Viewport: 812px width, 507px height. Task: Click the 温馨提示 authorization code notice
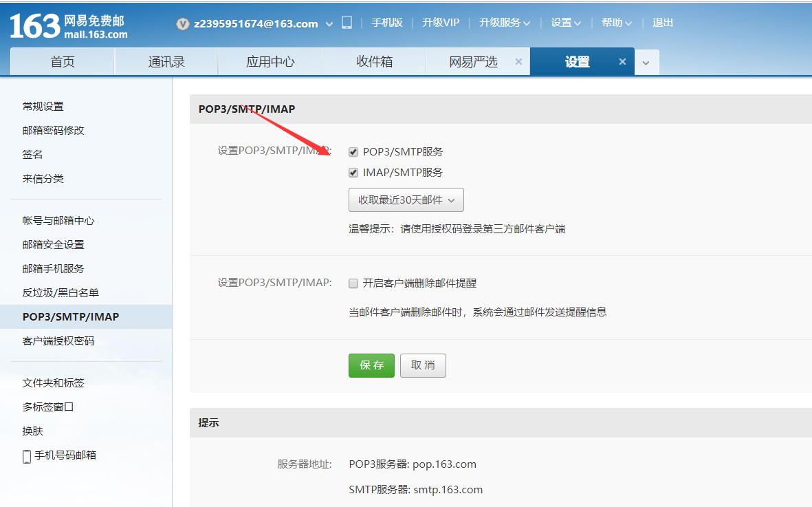point(457,229)
